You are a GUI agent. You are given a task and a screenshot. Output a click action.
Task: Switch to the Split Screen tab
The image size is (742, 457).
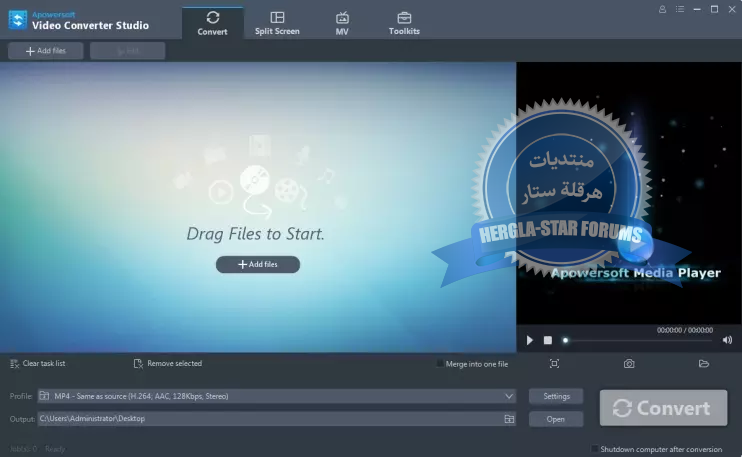(277, 23)
